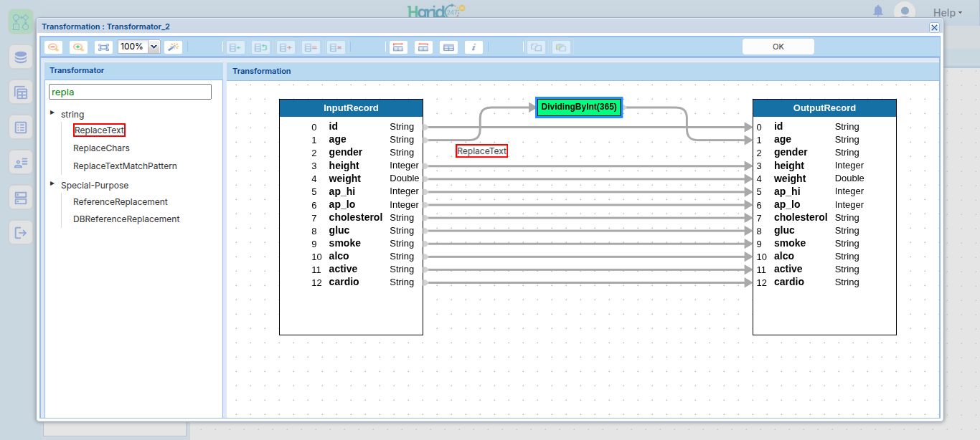
Task: Select DBReferenceReplacement in the tree
Action: (126, 219)
